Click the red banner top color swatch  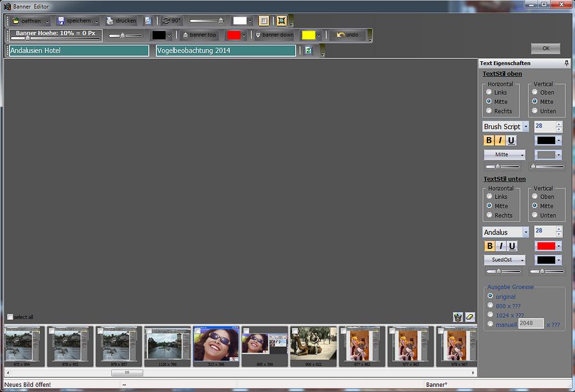point(233,35)
